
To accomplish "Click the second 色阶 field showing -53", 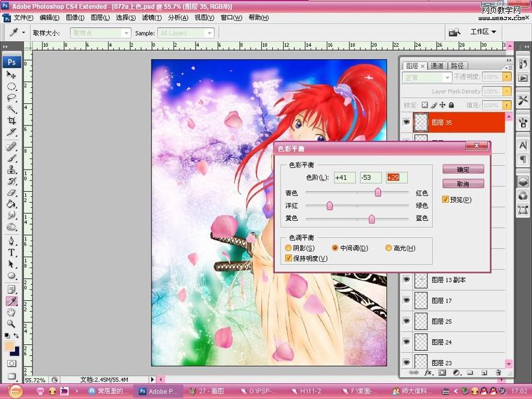I will (x=371, y=177).
